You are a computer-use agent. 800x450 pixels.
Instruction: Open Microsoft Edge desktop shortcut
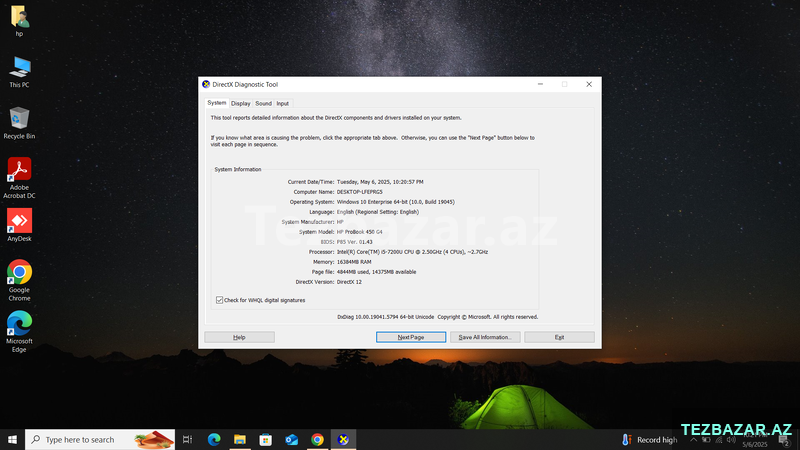point(19,331)
